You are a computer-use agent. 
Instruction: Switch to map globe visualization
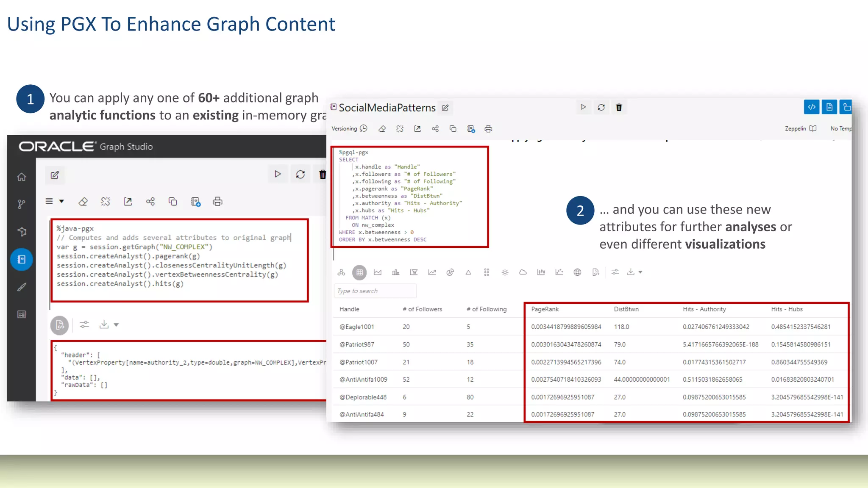tap(577, 272)
